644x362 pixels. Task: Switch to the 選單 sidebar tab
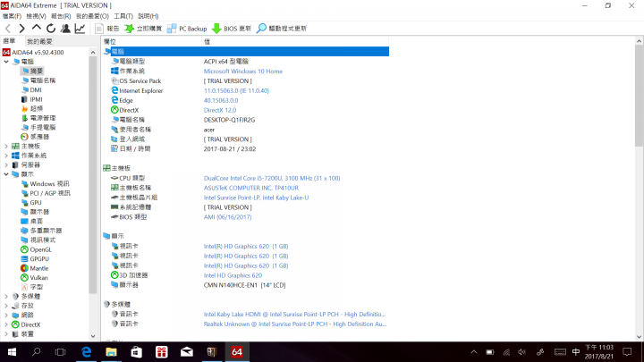[9, 41]
